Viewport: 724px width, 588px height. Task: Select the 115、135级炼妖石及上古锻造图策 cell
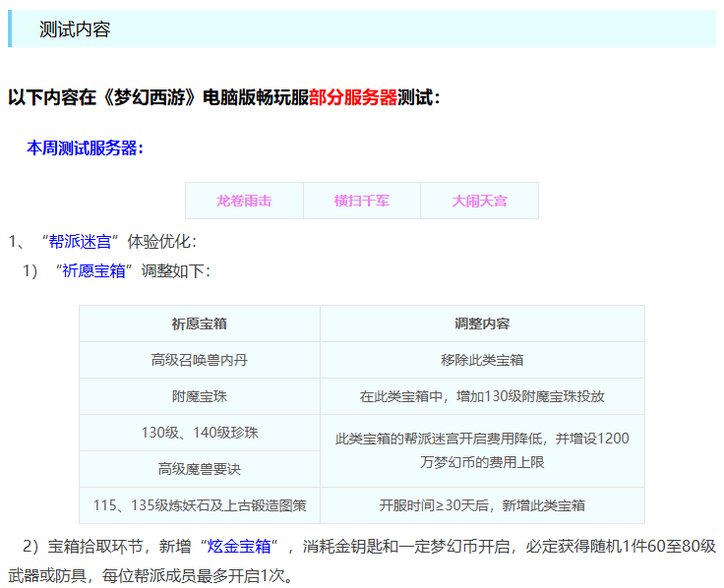[x=200, y=505]
